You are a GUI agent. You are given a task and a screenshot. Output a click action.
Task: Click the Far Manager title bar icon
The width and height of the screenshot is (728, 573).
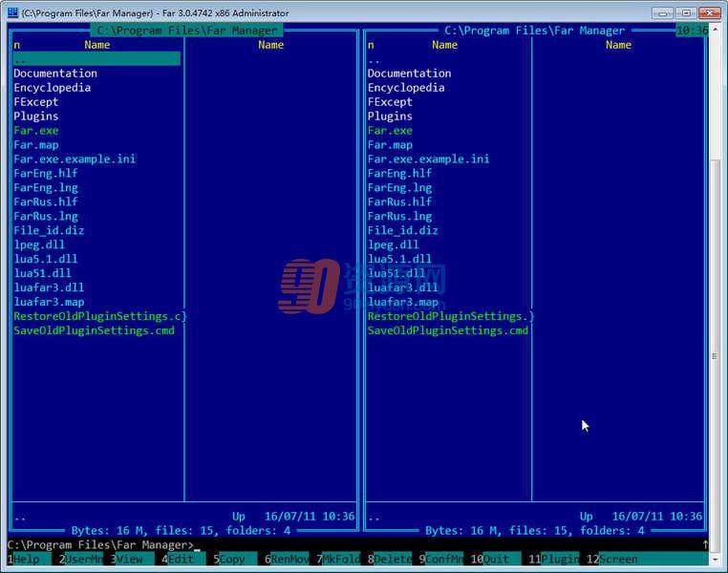pos(12,12)
